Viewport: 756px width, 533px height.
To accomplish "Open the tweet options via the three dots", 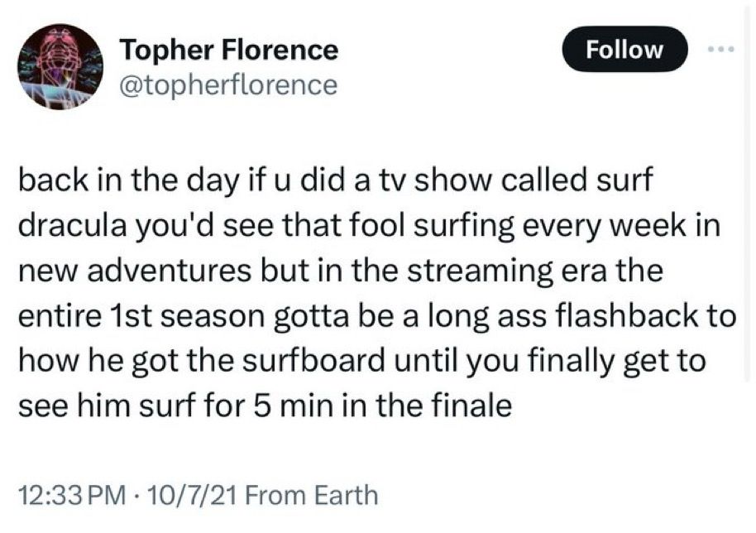I will [x=722, y=47].
